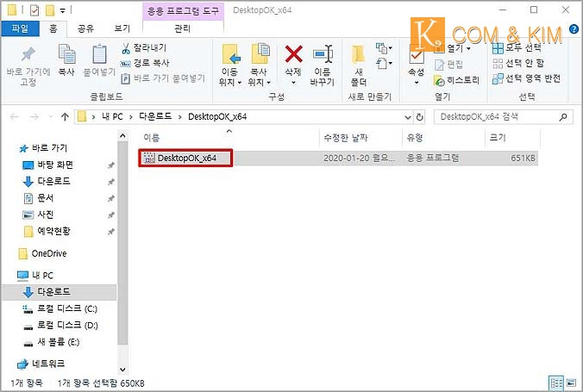Switch to the View (보기) tab
Viewport: 583px width, 392px height.
[x=122, y=28]
